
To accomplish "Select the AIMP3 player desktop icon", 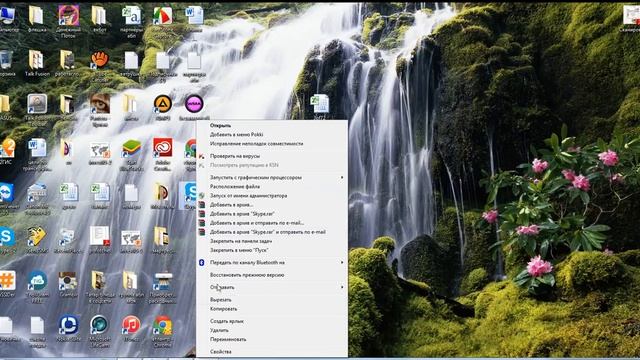I will (x=162, y=104).
